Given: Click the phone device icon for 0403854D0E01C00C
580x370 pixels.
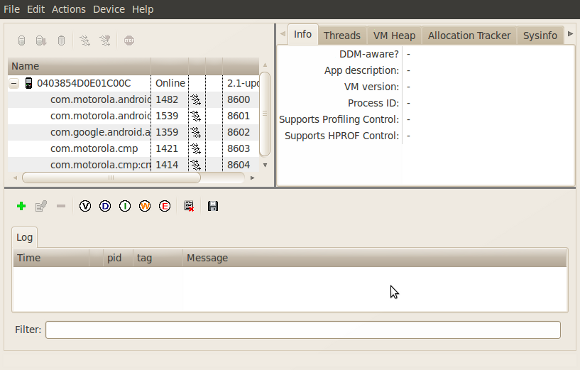Looking at the screenshot, I should [28, 83].
